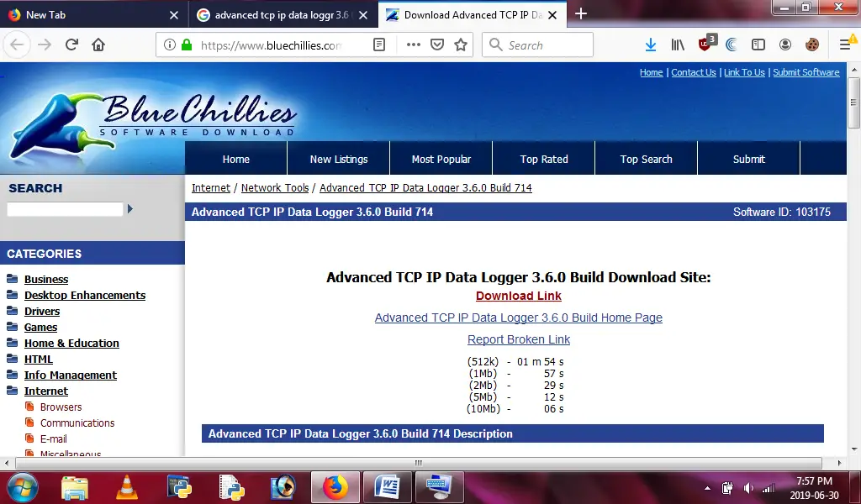
Task: Switch to the advanced tcp ip Google tab
Action: pyautogui.click(x=283, y=15)
